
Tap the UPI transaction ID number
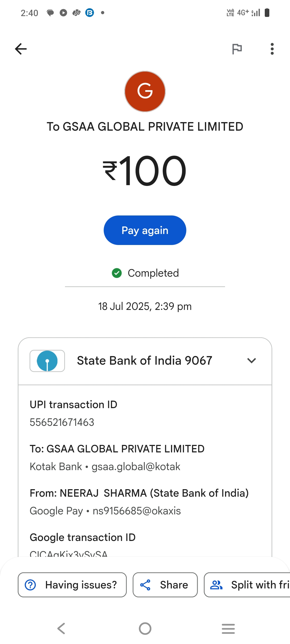[62, 422]
